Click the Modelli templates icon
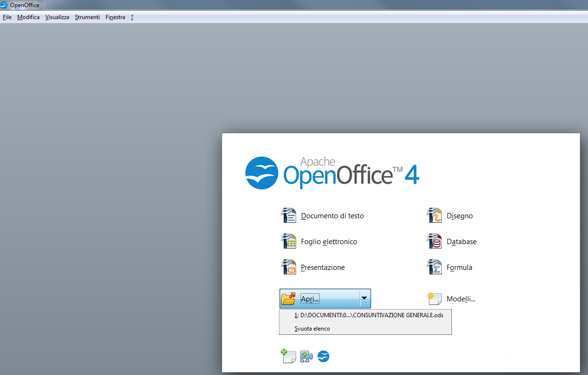This screenshot has height=375, width=588. 434,299
